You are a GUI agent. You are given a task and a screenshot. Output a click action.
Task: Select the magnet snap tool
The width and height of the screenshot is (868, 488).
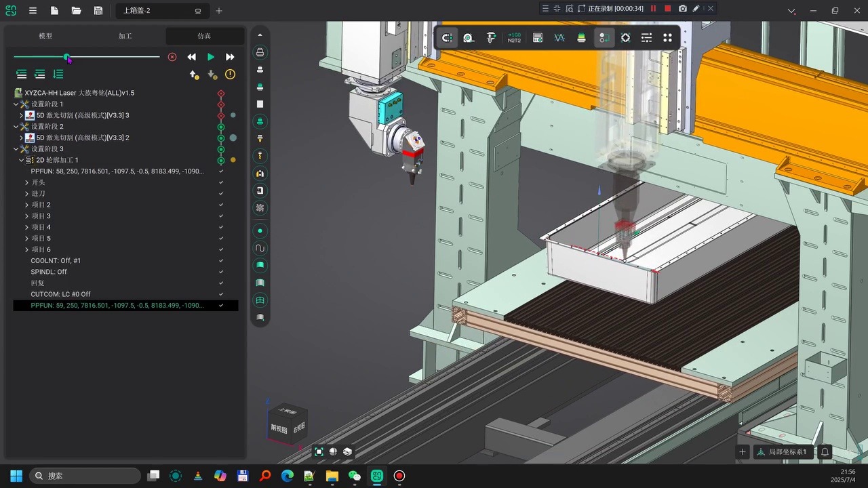click(x=447, y=38)
